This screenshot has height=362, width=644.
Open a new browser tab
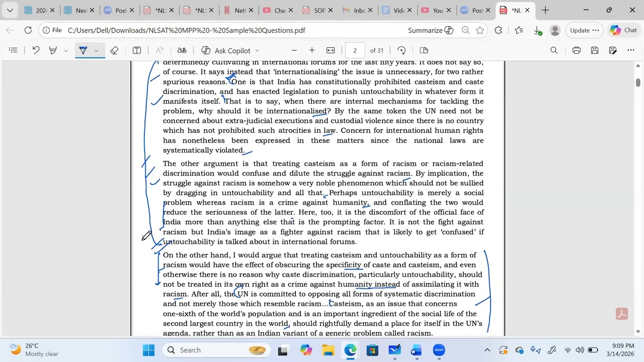(545, 10)
